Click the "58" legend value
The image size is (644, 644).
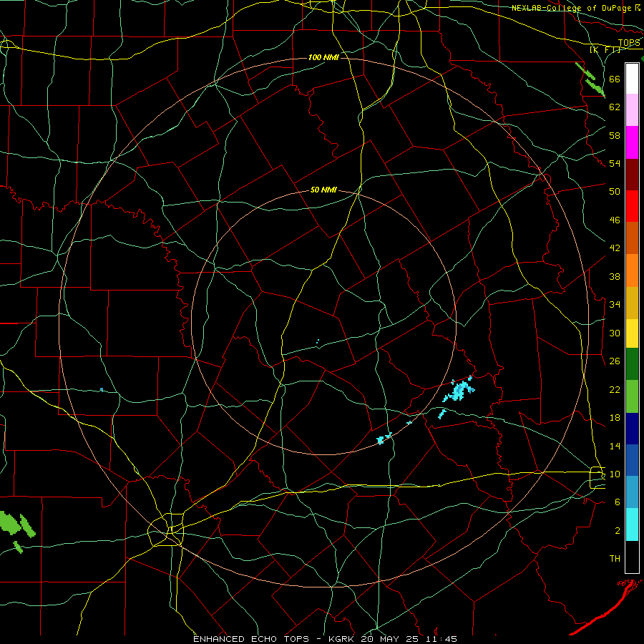[x=615, y=135]
